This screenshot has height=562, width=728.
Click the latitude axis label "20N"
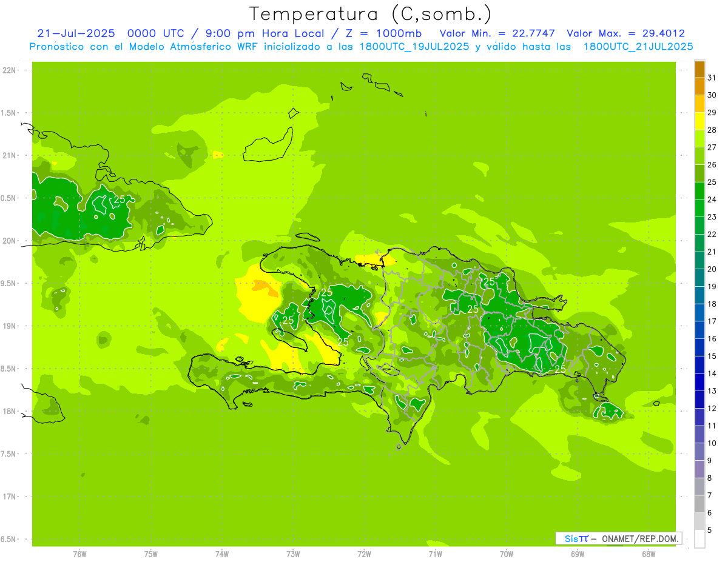pyautogui.click(x=9, y=241)
